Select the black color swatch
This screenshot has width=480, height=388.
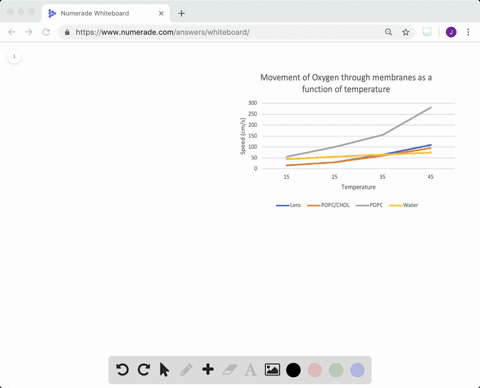tap(293, 370)
